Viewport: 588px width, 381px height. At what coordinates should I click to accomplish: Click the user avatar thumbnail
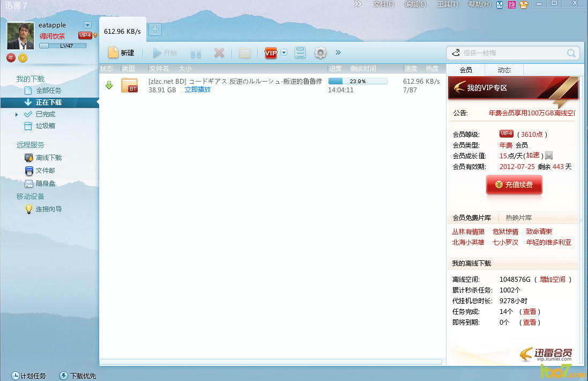point(20,35)
